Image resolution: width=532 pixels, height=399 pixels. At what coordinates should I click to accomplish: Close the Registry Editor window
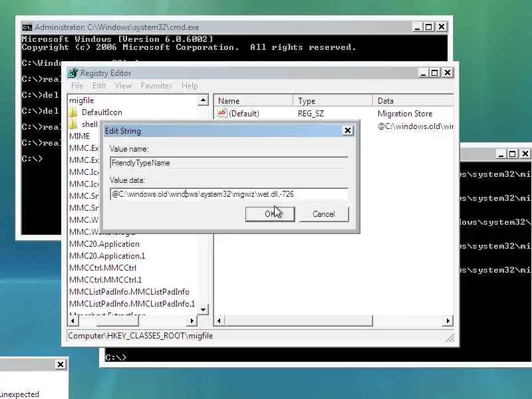[x=448, y=73]
